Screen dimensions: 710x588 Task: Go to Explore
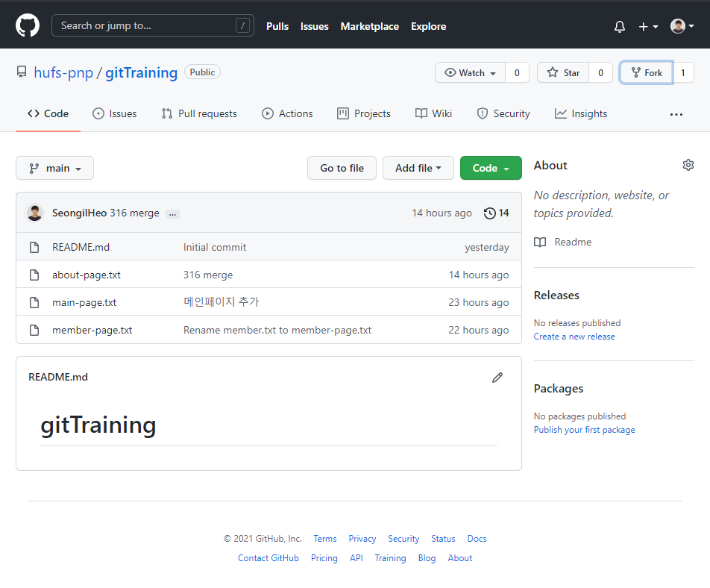[428, 26]
